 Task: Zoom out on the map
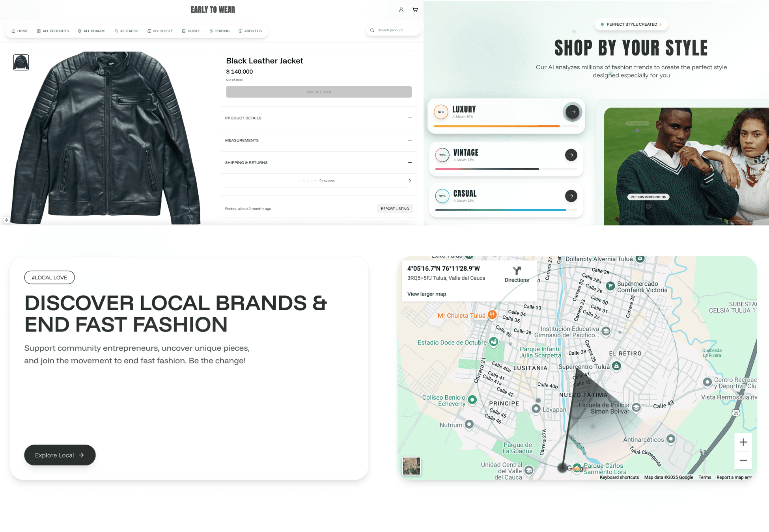pyautogui.click(x=743, y=460)
